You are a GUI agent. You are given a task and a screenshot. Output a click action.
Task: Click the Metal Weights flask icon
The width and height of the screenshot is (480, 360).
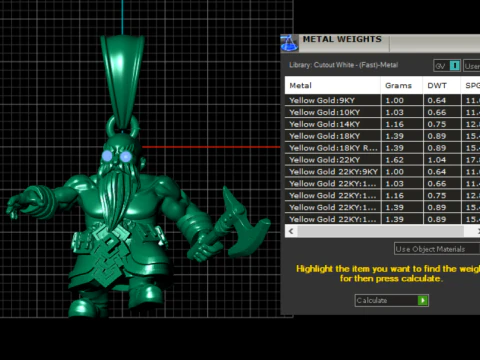pos(289,43)
